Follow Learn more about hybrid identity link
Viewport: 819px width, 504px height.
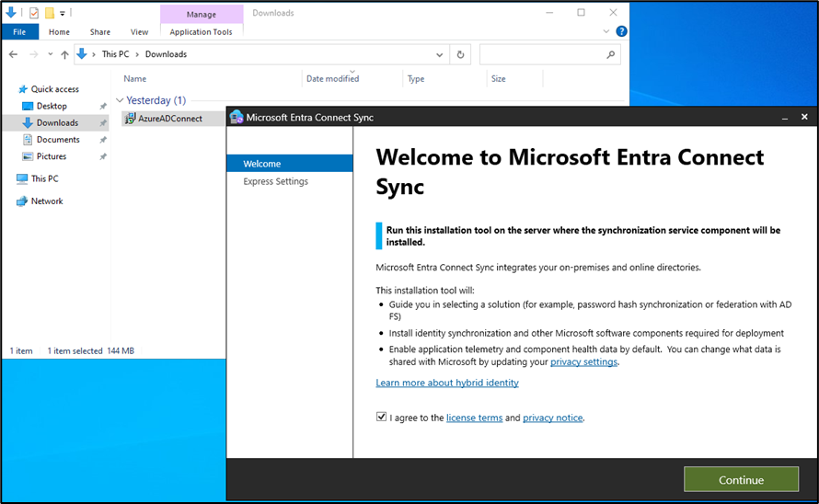point(447,383)
